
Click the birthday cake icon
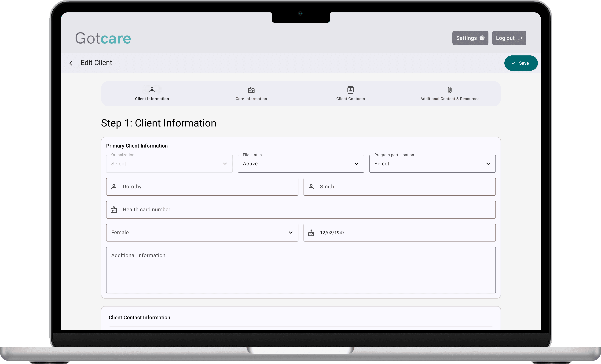311,233
